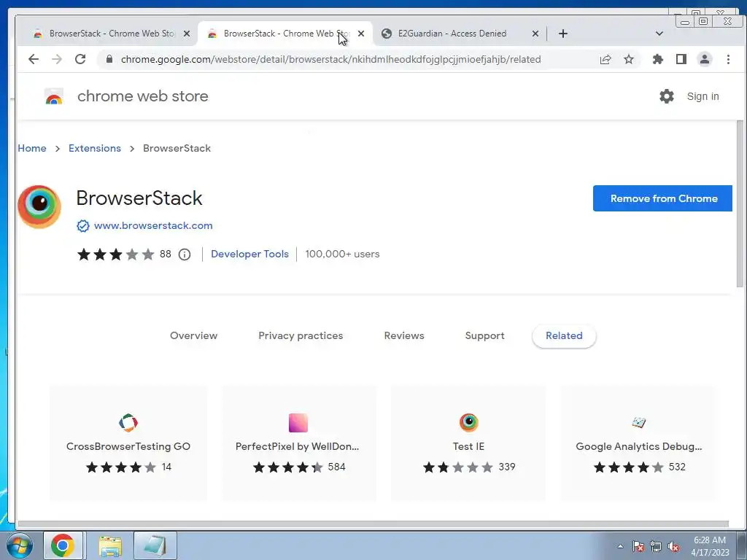Click the Google Analytics Debugger icon

click(639, 422)
